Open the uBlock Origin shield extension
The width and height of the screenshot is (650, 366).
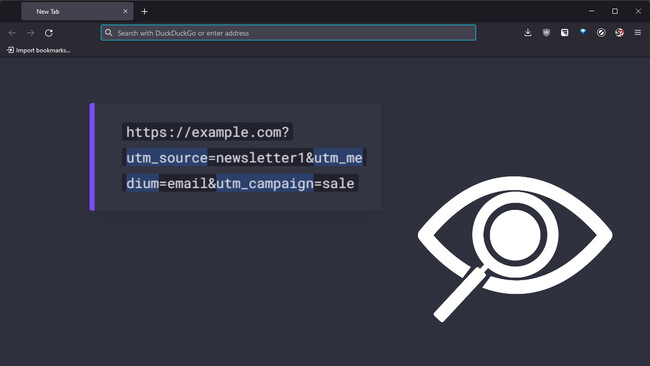546,32
